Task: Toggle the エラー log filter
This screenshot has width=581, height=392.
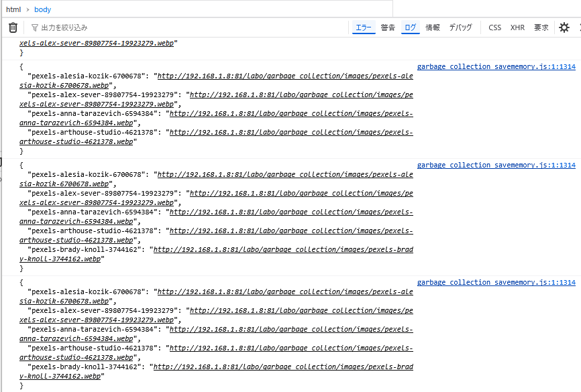Action: point(364,27)
